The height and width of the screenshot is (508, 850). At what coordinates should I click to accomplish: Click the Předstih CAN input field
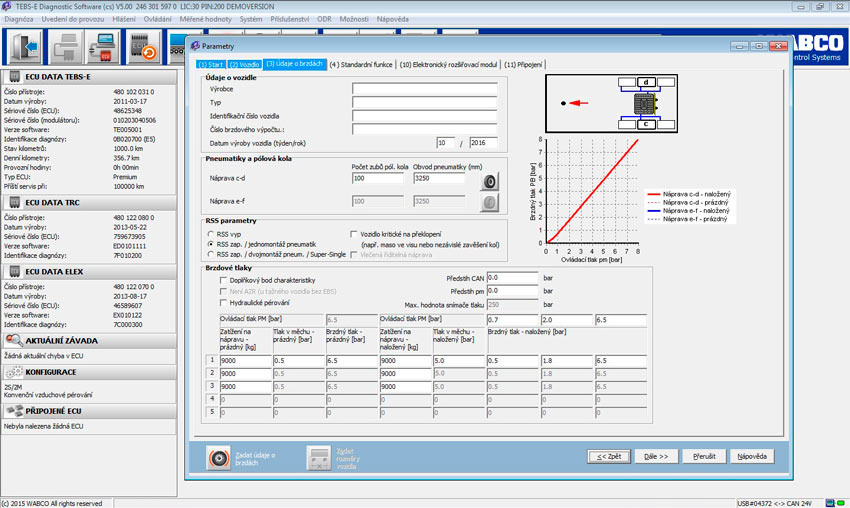512,278
